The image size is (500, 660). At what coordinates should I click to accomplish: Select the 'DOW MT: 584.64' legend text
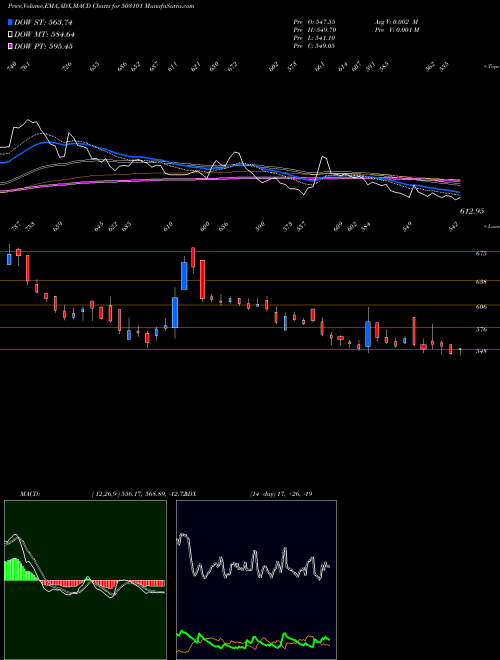(44, 35)
